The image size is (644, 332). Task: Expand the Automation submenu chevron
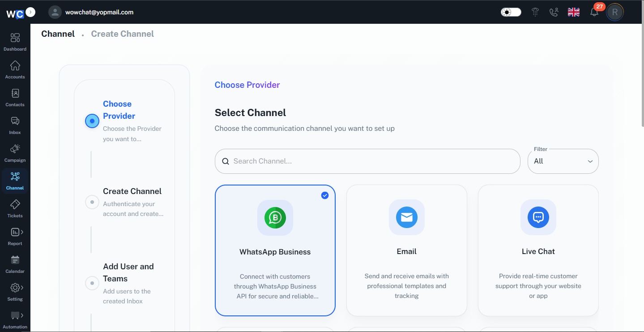tap(22, 315)
